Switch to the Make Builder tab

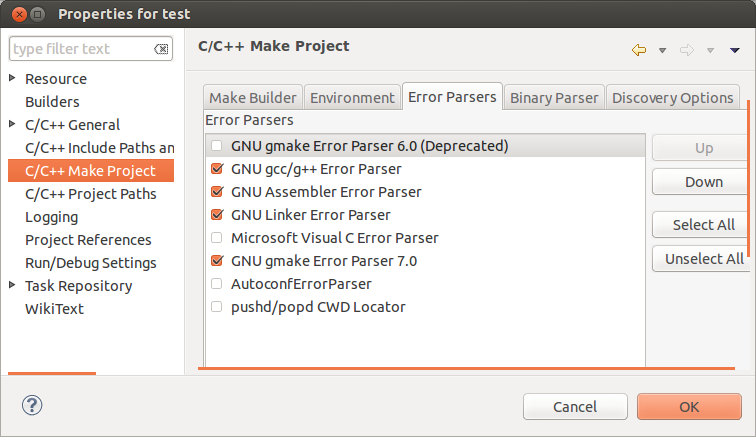[253, 97]
